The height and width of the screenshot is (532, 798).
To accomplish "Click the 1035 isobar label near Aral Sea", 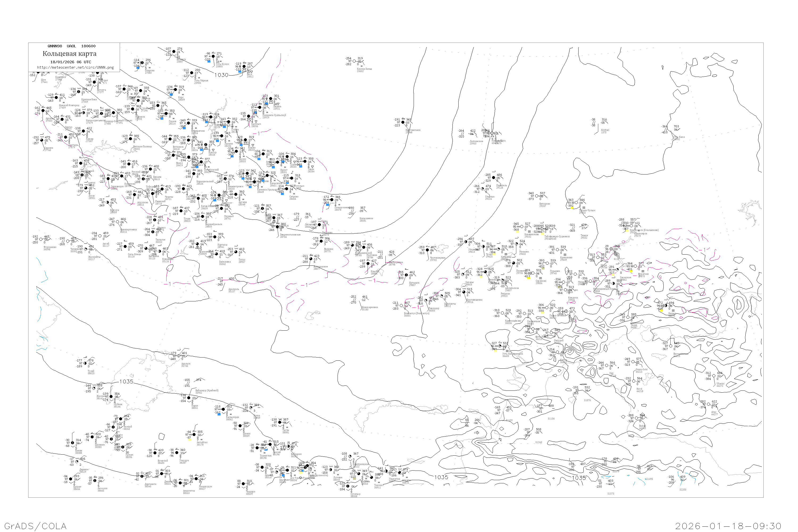I will [x=126, y=382].
